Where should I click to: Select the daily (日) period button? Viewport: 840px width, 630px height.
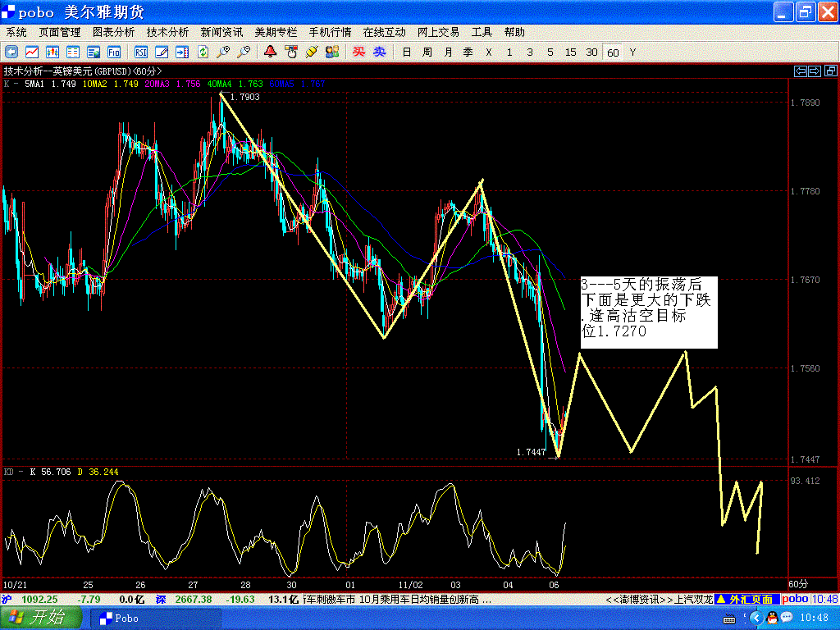406,52
